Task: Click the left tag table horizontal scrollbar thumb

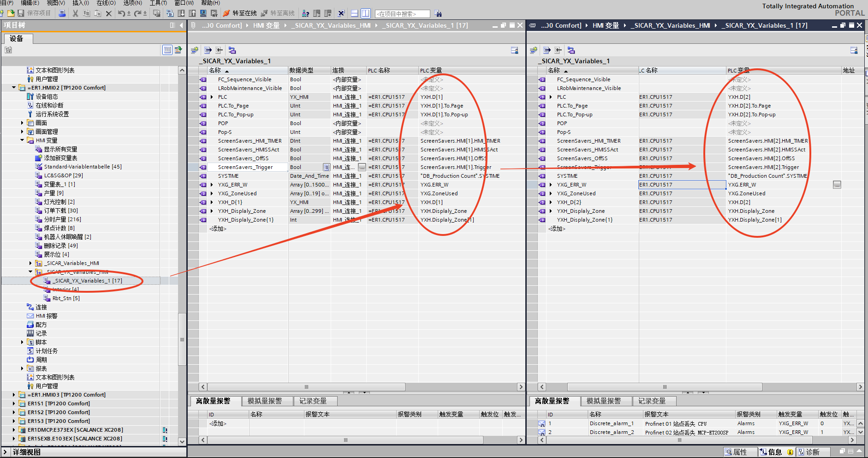Action: point(306,387)
